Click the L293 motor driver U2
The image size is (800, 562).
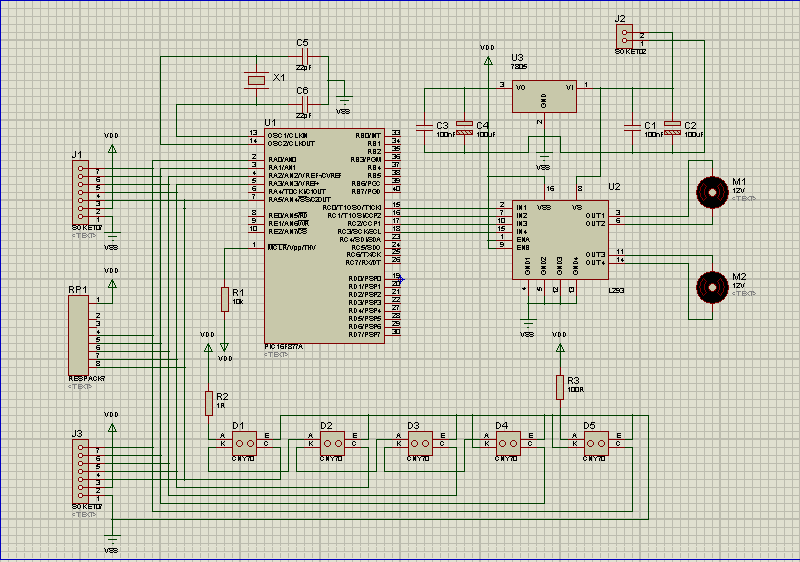(x=560, y=240)
